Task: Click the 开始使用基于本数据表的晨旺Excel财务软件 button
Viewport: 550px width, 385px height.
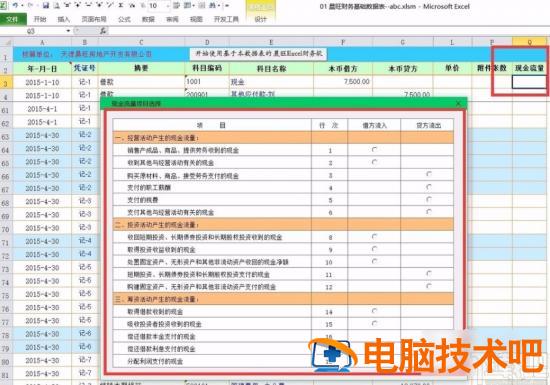Action: [x=258, y=53]
